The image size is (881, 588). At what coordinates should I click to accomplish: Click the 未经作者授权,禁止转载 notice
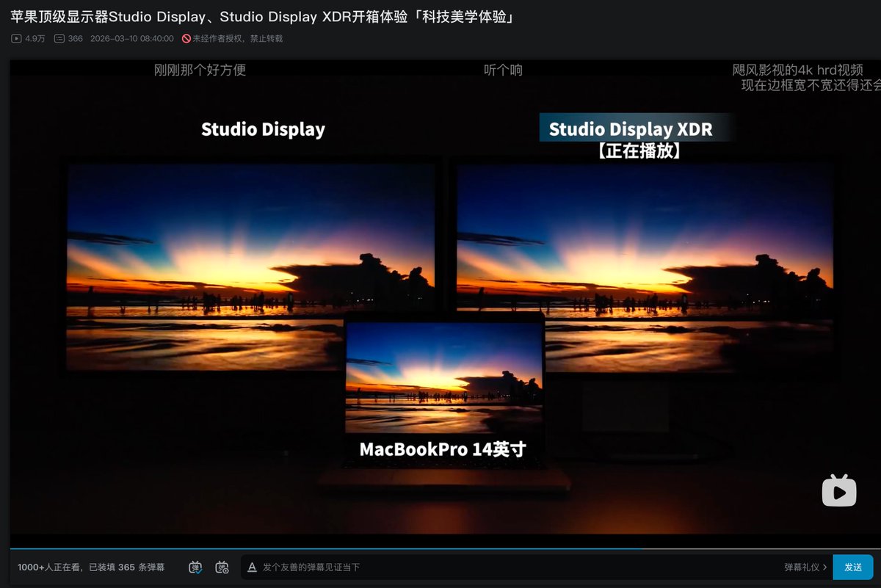coord(237,38)
